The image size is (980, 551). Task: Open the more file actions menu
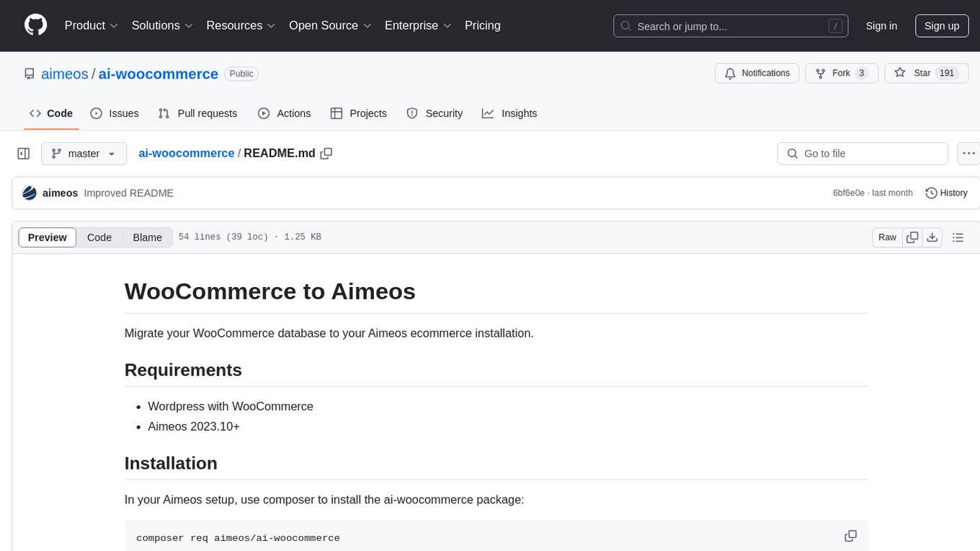968,154
